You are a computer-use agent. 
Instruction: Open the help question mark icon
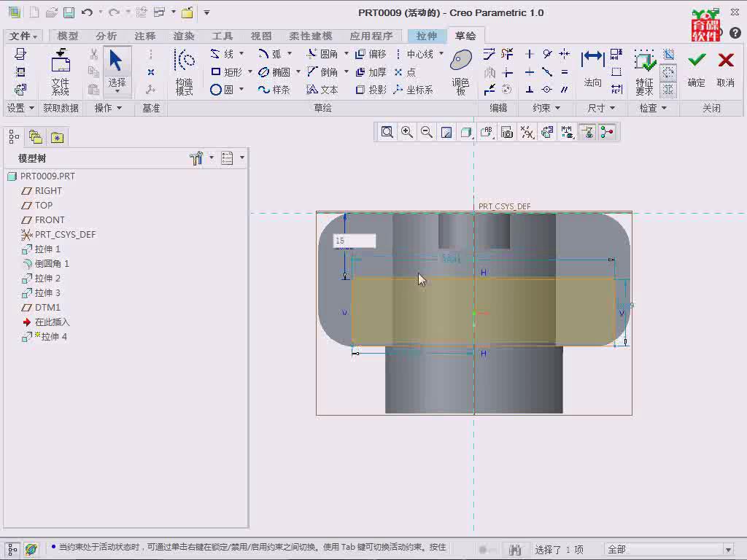click(735, 32)
